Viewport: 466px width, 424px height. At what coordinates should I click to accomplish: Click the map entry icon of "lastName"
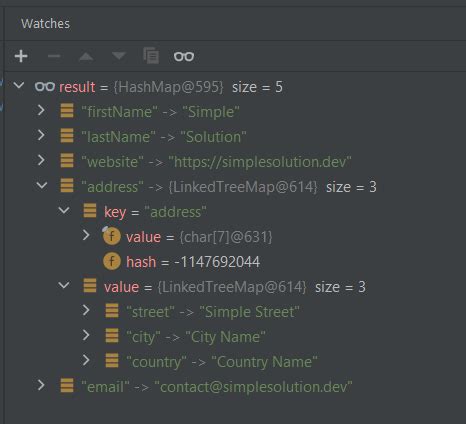point(67,136)
